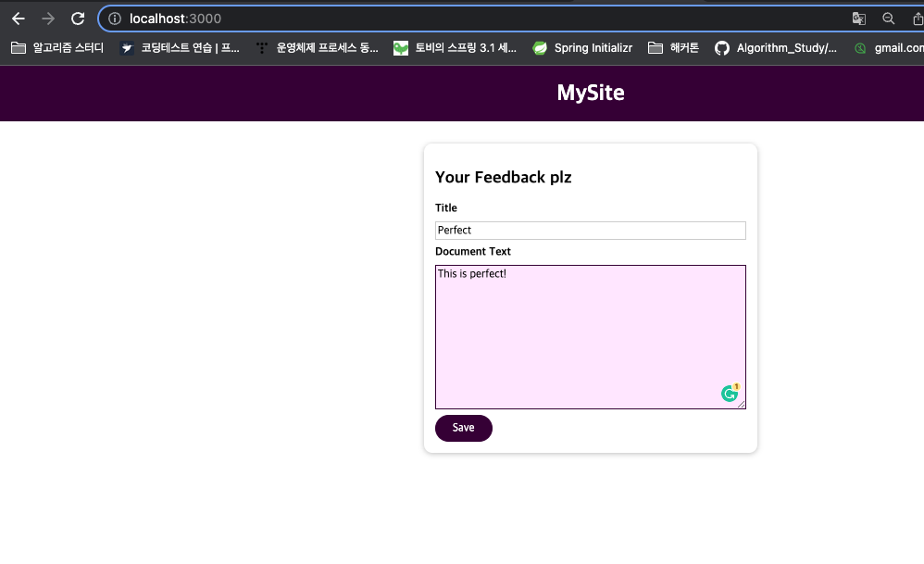Open the Algorithm_Study GitHub bookmark

pyautogui.click(x=776, y=48)
